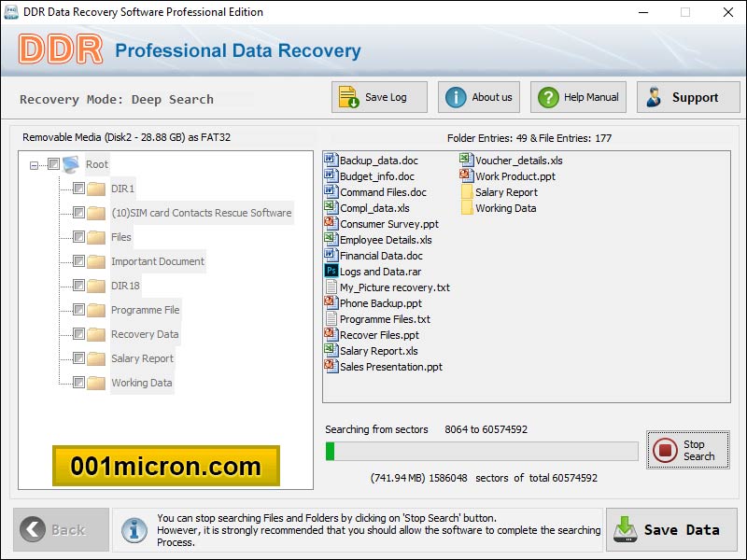
Task: Select the Root computer icon
Action: pyautogui.click(x=72, y=164)
